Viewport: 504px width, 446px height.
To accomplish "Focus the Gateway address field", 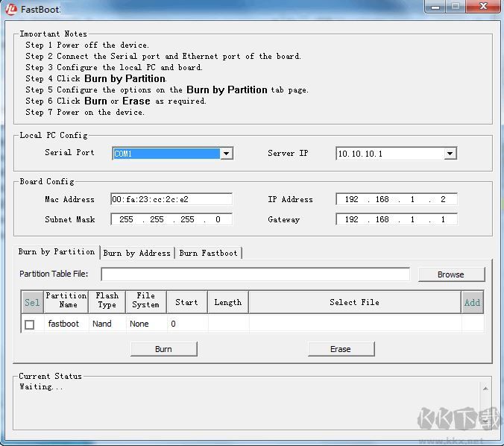I will click(396, 220).
